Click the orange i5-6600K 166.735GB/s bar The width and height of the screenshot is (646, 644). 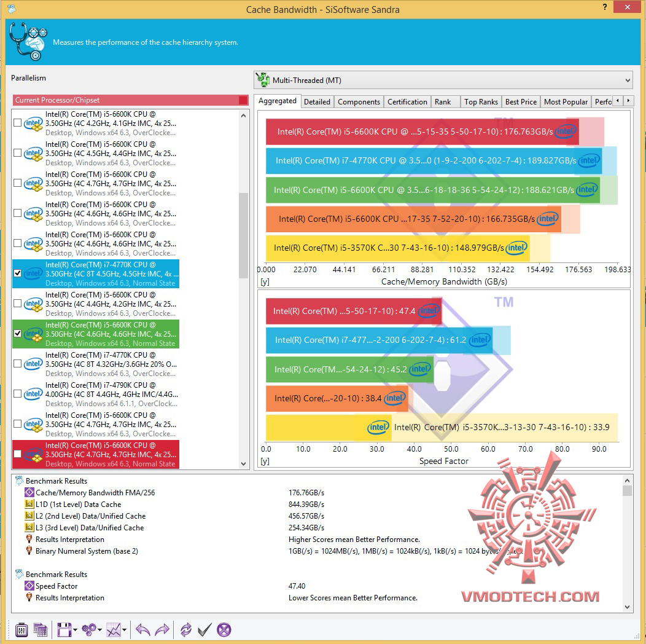click(413, 219)
